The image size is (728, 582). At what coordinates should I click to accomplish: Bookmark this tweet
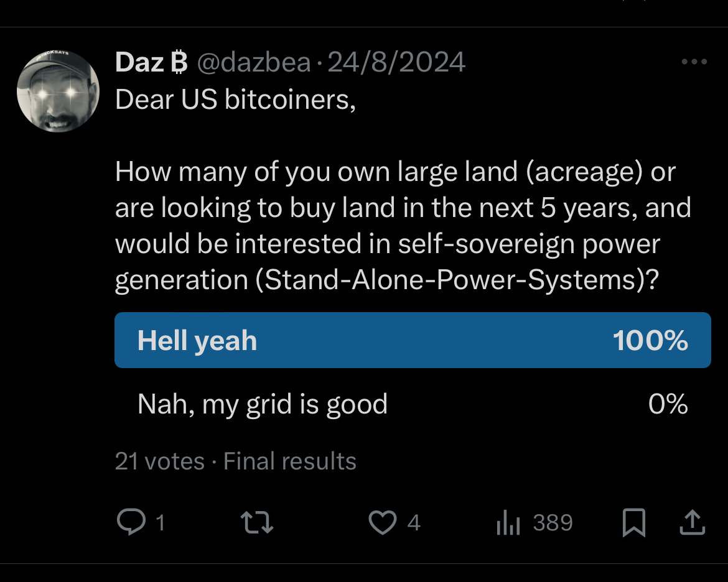[633, 523]
